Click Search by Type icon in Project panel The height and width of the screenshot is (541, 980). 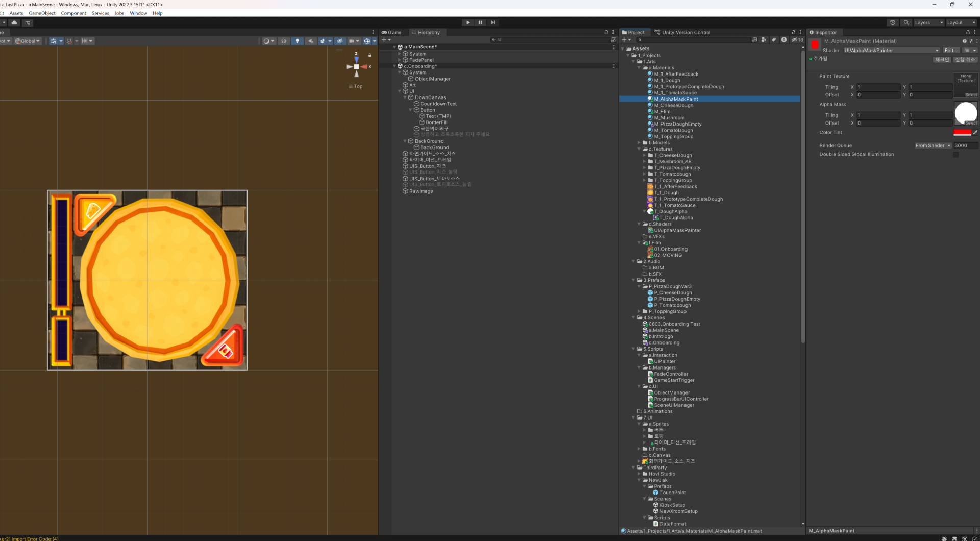point(764,40)
